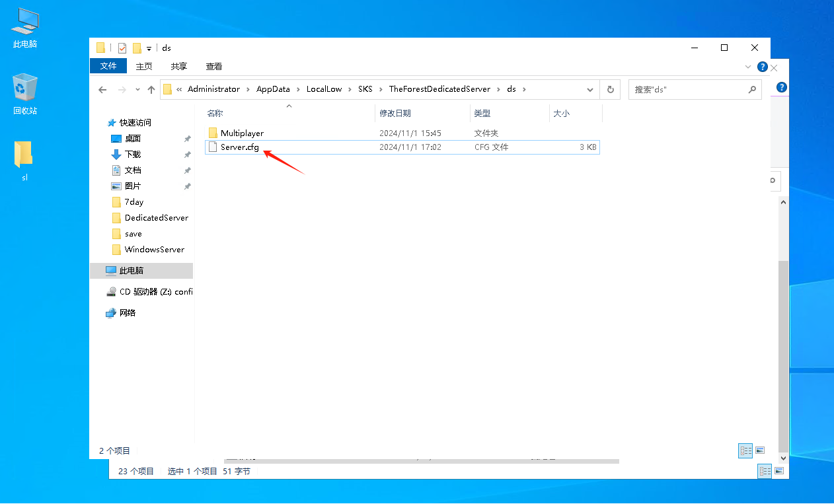Expand the chevron after SKS in path
834x504 pixels.
381,89
